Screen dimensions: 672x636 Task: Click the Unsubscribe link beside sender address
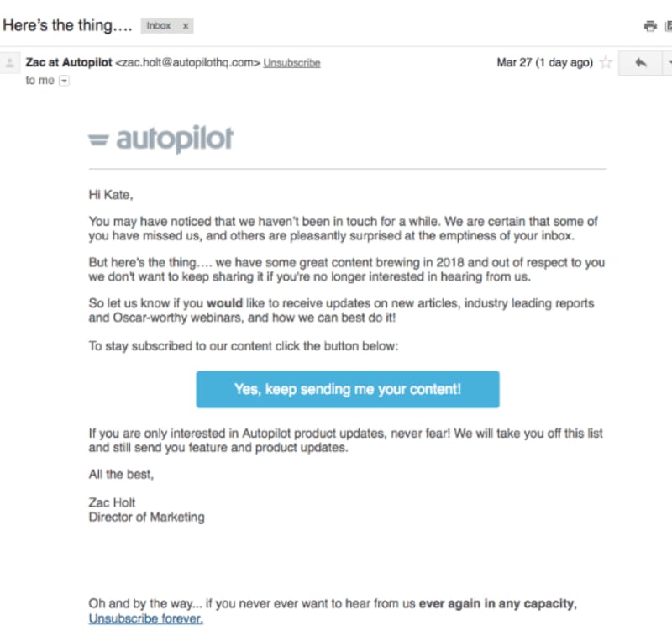click(291, 63)
